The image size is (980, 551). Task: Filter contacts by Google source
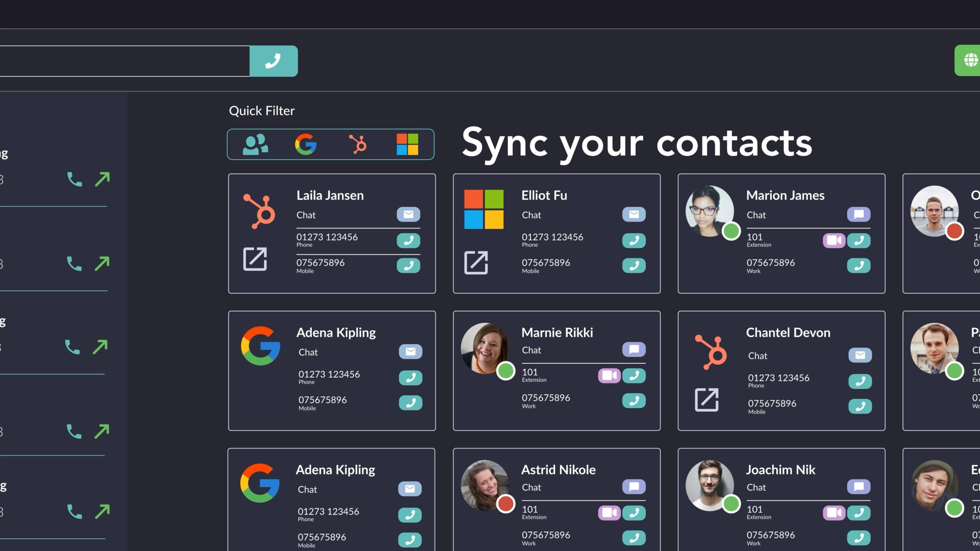(305, 144)
